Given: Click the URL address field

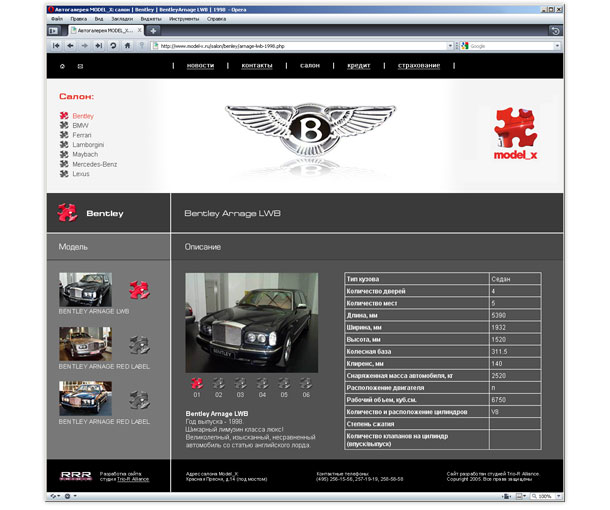Looking at the screenshot, I should click(x=303, y=46).
